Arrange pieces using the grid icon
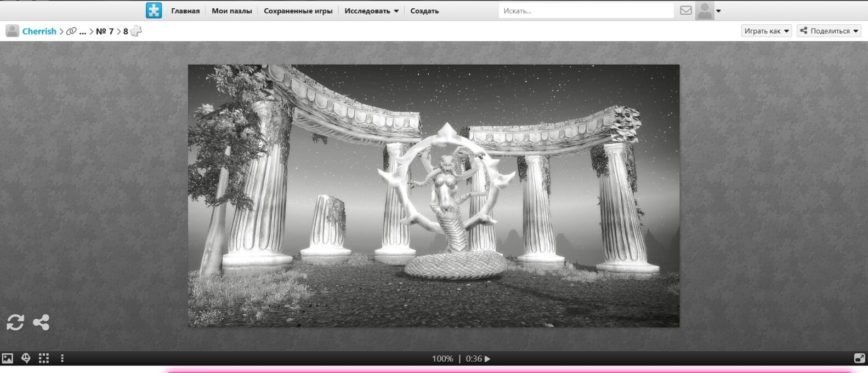This screenshot has width=868, height=373. [44, 358]
